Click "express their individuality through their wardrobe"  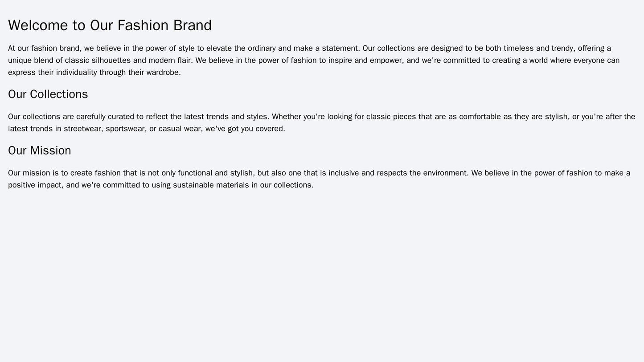pyautogui.click(x=94, y=72)
